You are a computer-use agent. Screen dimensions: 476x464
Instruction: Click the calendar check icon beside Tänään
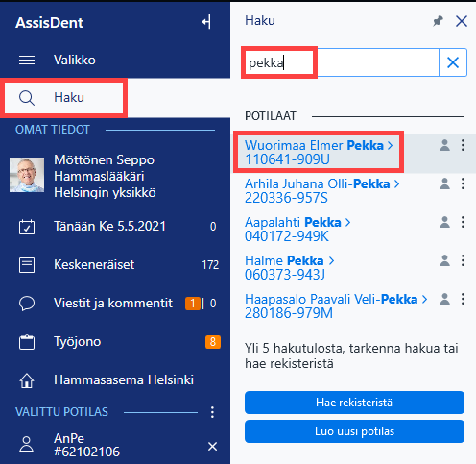pos(27,227)
